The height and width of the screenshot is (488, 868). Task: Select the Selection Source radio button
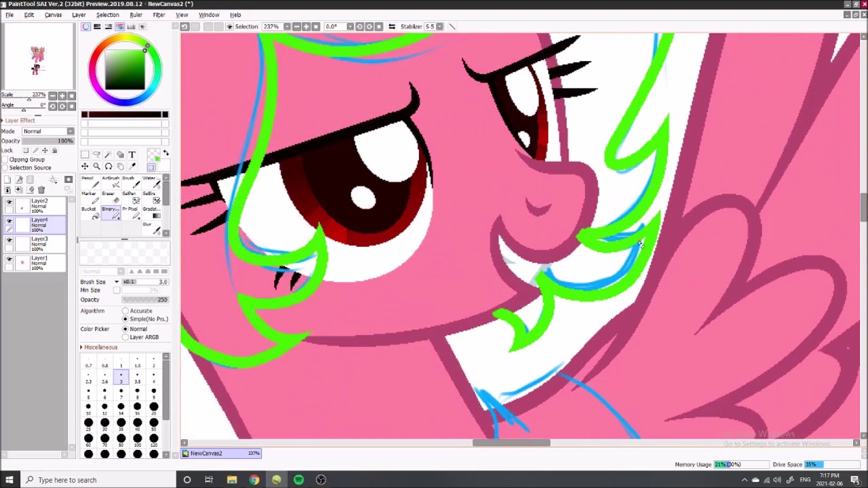point(5,168)
